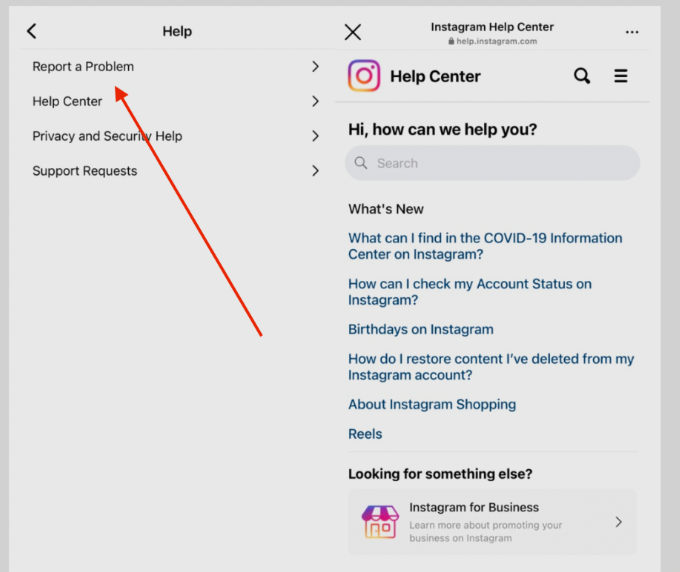The image size is (680, 572).
Task: Click into the Search input field
Action: 492,163
